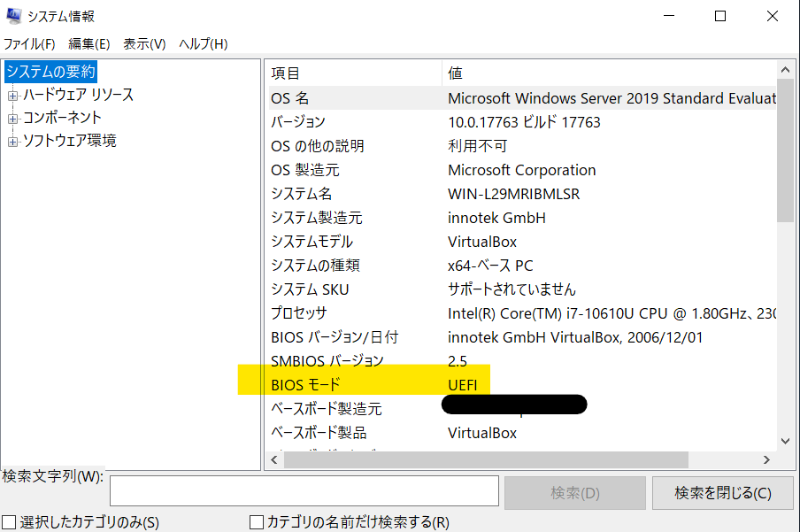Click the 2006/12/01 BIOS value
Image resolution: width=800 pixels, height=532 pixels.
pyautogui.click(x=665, y=337)
